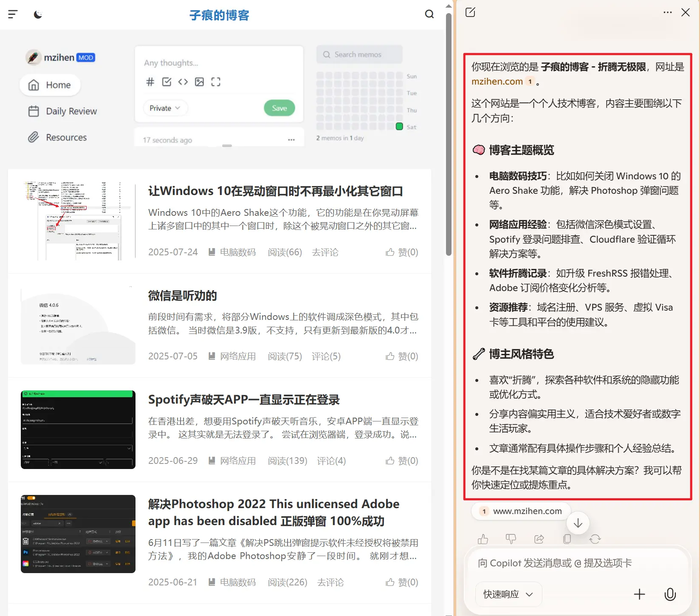Close the Copilot side panel
The width and height of the screenshot is (700, 616).
click(686, 12)
